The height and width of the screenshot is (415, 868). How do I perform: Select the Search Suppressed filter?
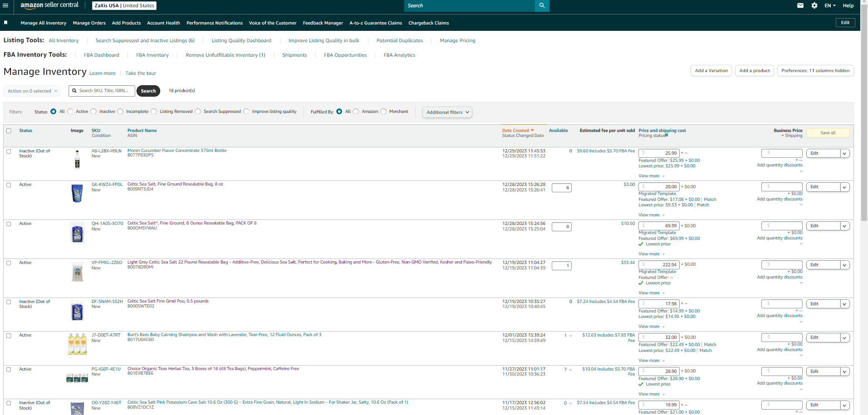click(198, 112)
